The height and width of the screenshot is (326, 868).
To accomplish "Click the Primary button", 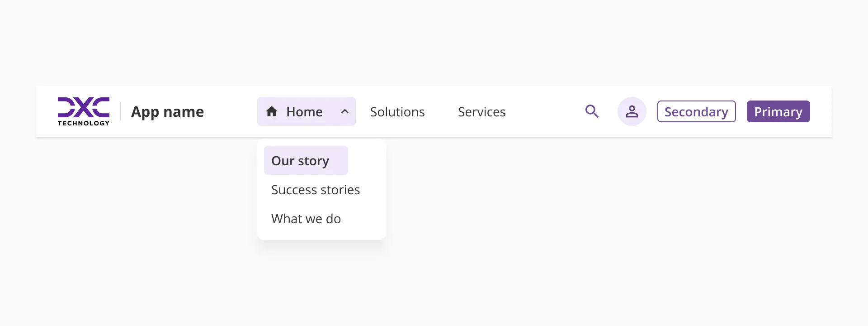I will point(778,111).
